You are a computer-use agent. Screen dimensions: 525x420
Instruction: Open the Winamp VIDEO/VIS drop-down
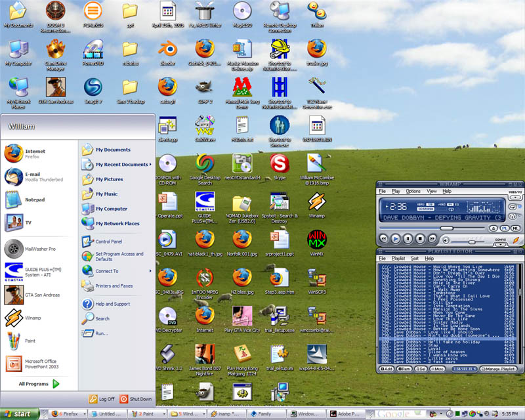pos(515,197)
